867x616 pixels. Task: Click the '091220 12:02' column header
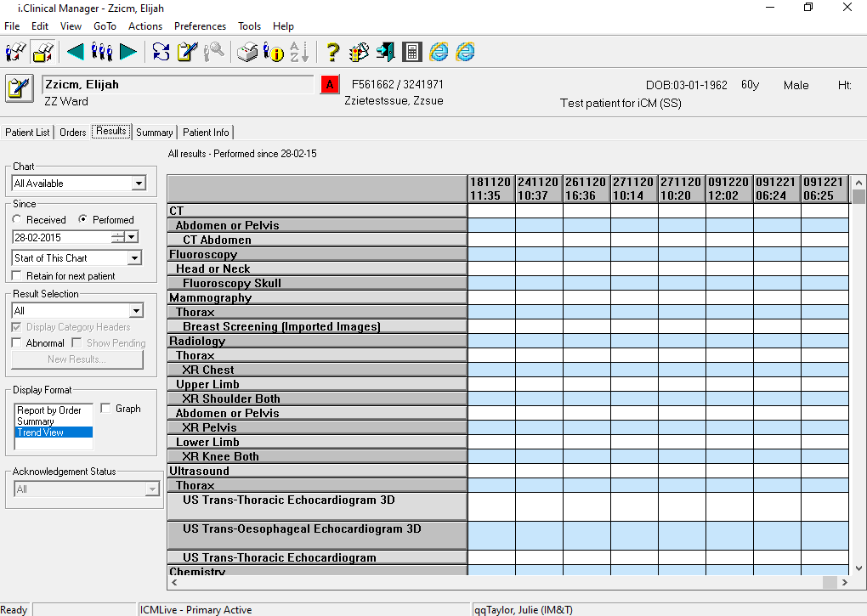(729, 189)
